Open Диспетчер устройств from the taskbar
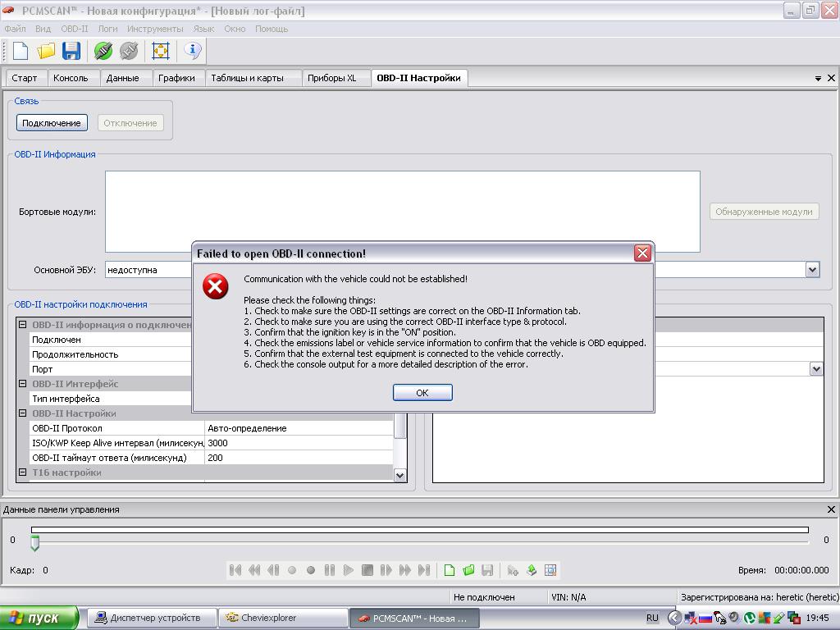Screen dimensions: 840x630 153,618
